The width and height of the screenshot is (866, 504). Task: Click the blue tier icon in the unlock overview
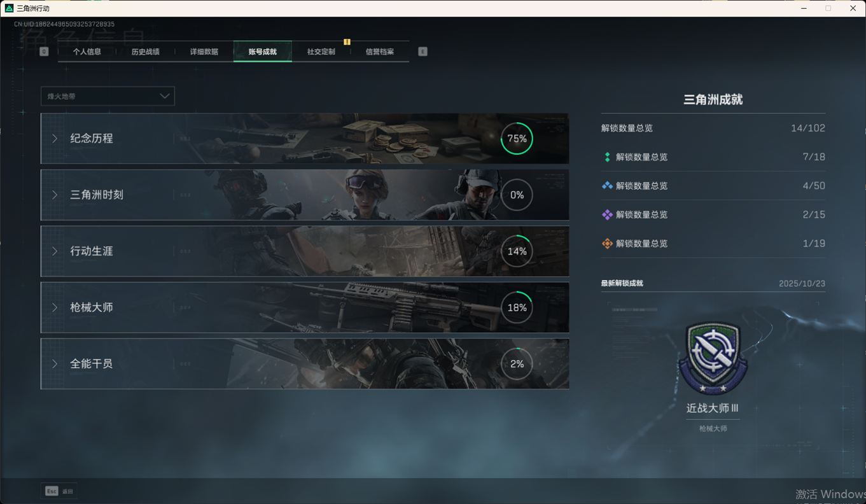tap(607, 186)
